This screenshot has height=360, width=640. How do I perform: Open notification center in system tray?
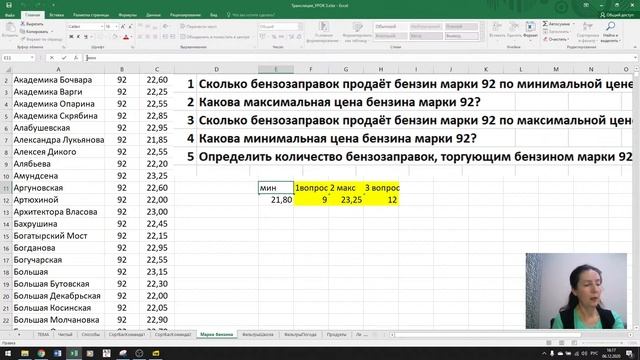630,353
